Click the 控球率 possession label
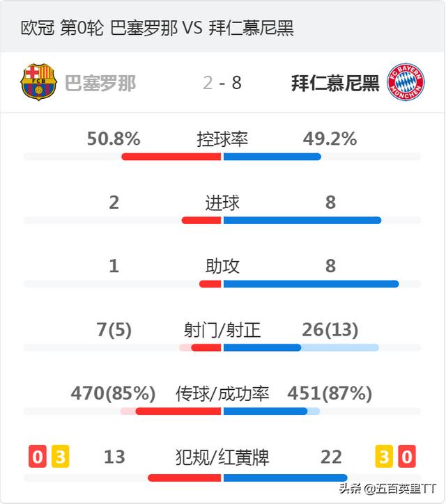 click(x=222, y=139)
